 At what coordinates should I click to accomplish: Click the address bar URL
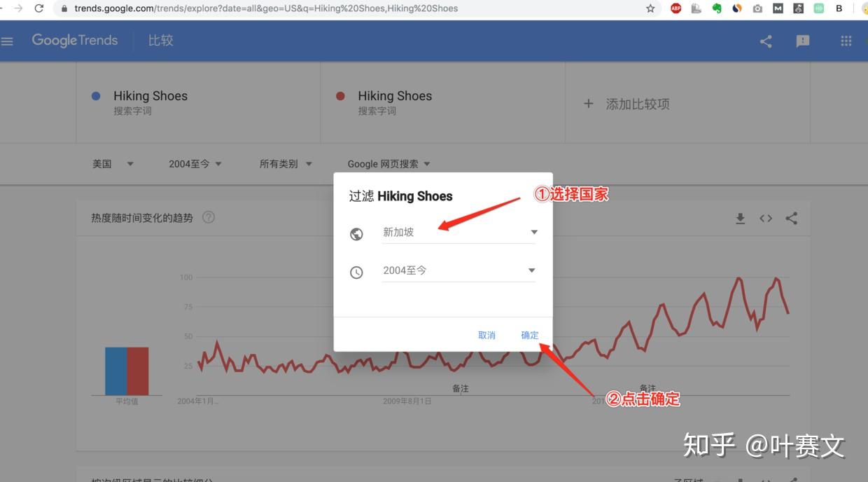tap(266, 8)
